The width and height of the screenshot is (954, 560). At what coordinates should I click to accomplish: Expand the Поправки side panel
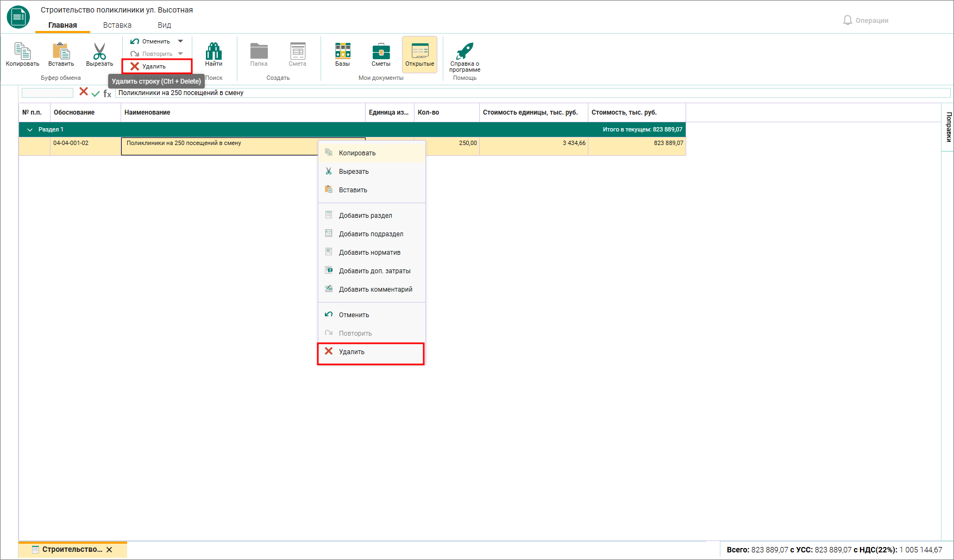pos(949,127)
